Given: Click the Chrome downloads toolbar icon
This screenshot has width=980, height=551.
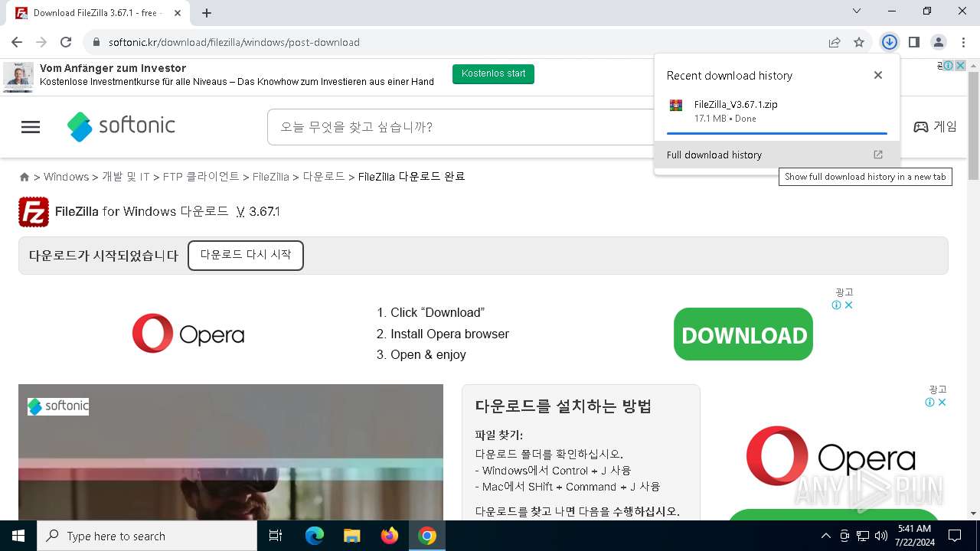Looking at the screenshot, I should click(x=889, y=42).
